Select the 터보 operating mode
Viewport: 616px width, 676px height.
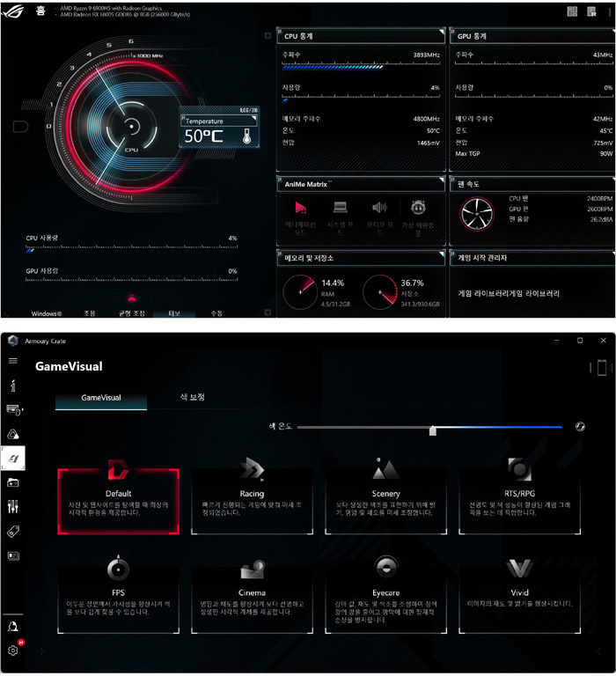174,313
